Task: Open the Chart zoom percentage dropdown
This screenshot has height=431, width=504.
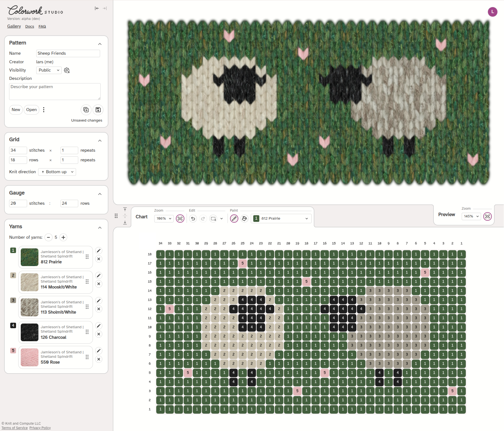Action: [164, 219]
